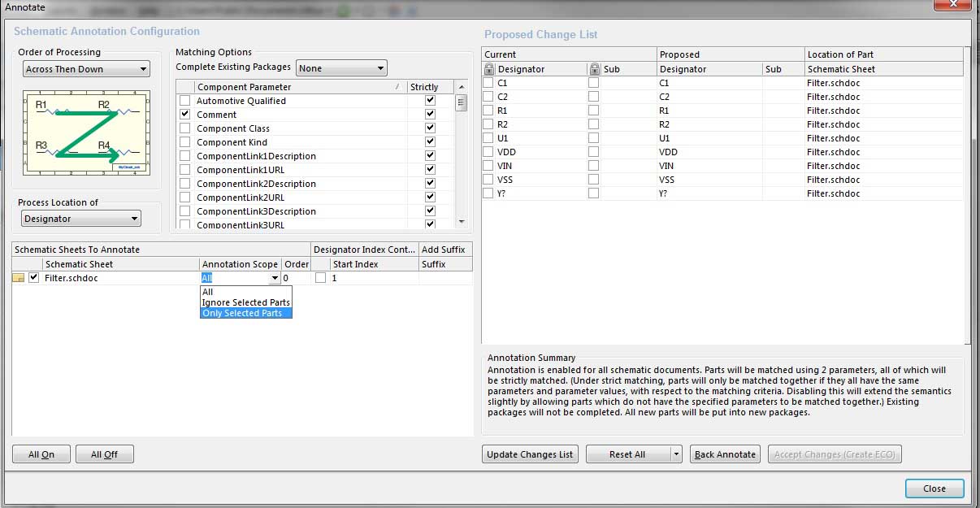Toggle the Filter.schdoc sheet checkbox
980x508 pixels.
pyautogui.click(x=33, y=278)
